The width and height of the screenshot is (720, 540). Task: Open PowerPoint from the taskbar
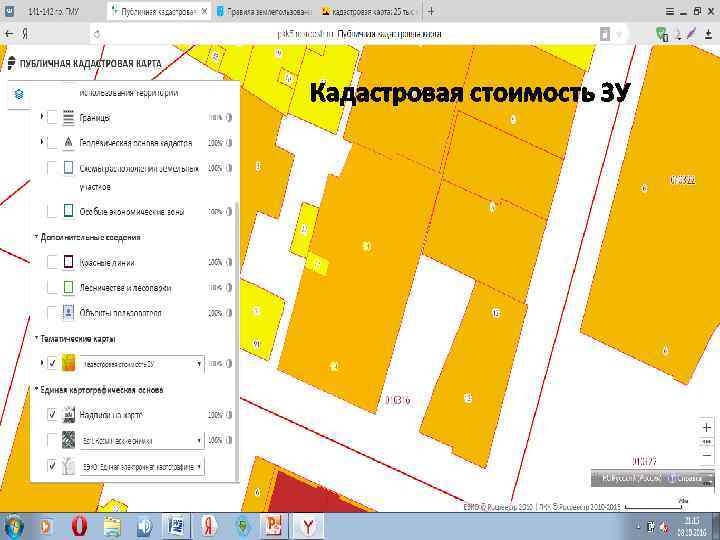tap(274, 527)
